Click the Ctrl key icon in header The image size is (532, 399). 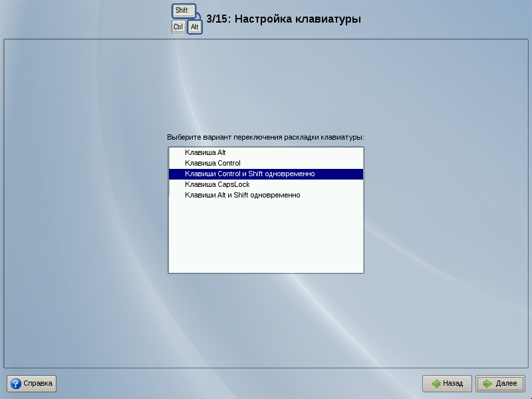178,27
